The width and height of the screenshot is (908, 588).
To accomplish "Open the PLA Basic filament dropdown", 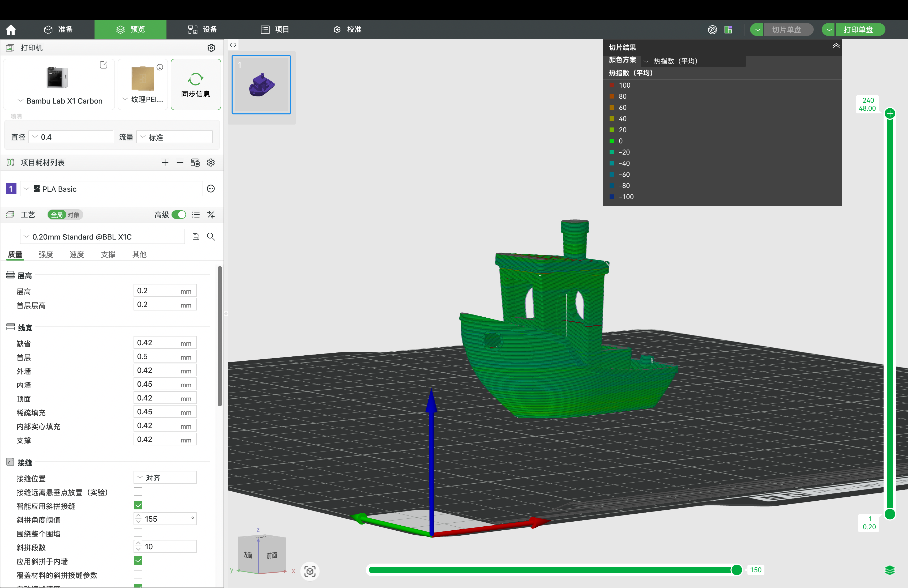I will (111, 189).
